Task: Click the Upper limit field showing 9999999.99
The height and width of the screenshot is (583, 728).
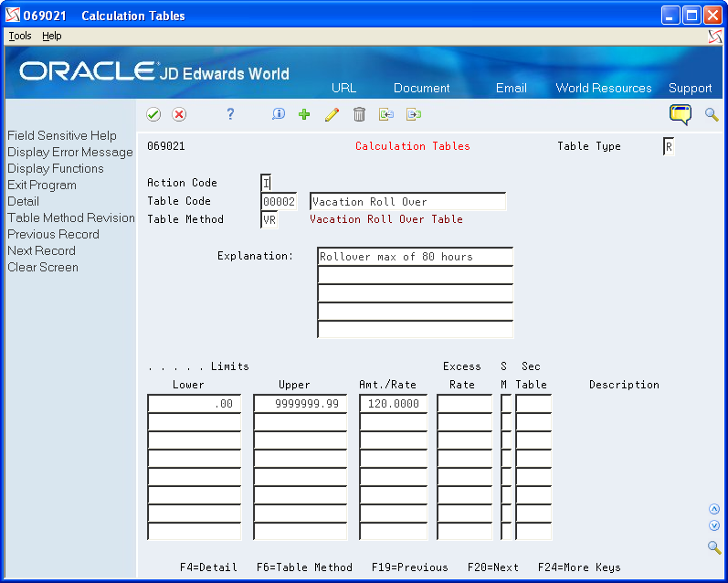Action: 301,404
